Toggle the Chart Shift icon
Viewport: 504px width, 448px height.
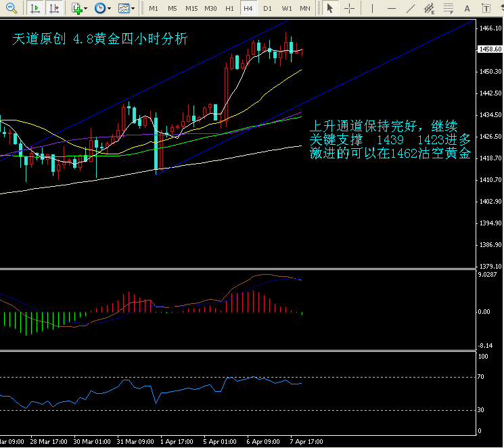tap(54, 8)
